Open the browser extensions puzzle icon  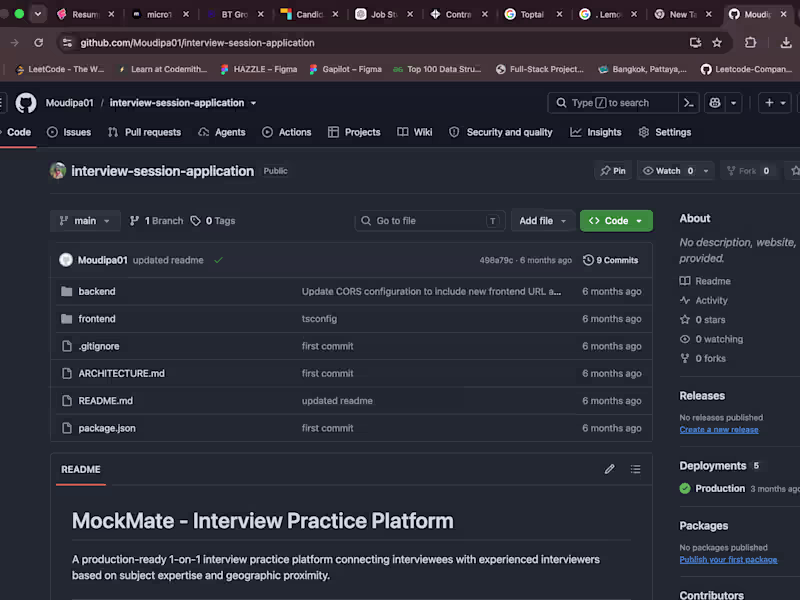[751, 43]
